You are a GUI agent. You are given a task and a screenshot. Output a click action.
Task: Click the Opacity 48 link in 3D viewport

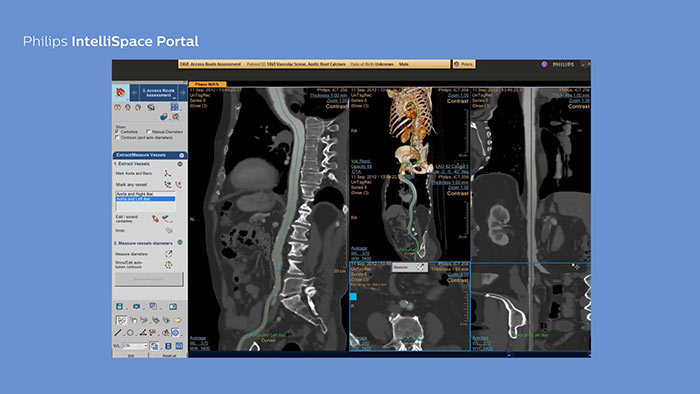click(361, 166)
